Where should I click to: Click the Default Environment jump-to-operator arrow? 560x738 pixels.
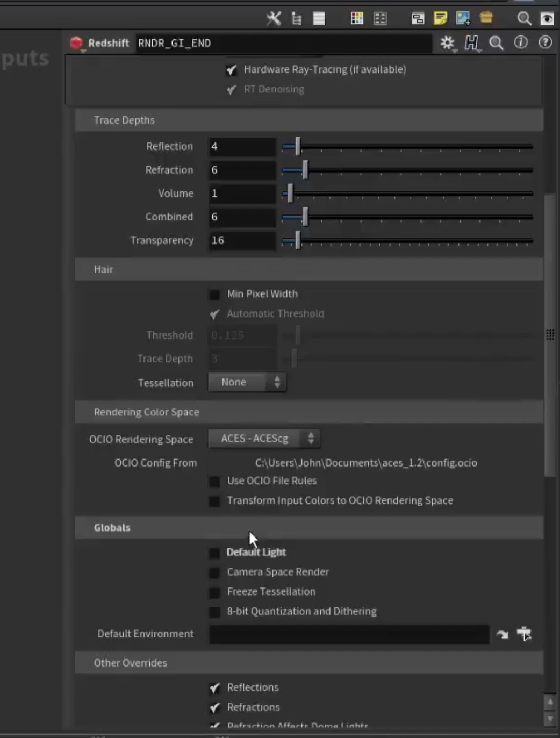tap(502, 634)
